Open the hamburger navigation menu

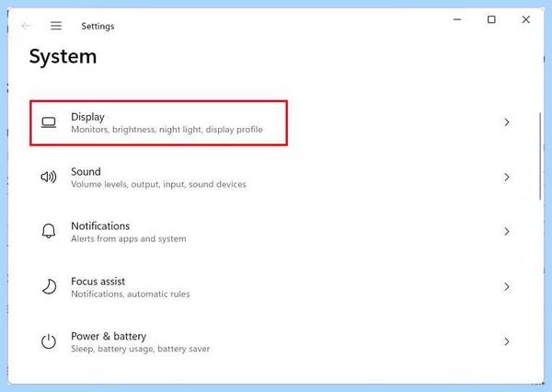point(56,26)
